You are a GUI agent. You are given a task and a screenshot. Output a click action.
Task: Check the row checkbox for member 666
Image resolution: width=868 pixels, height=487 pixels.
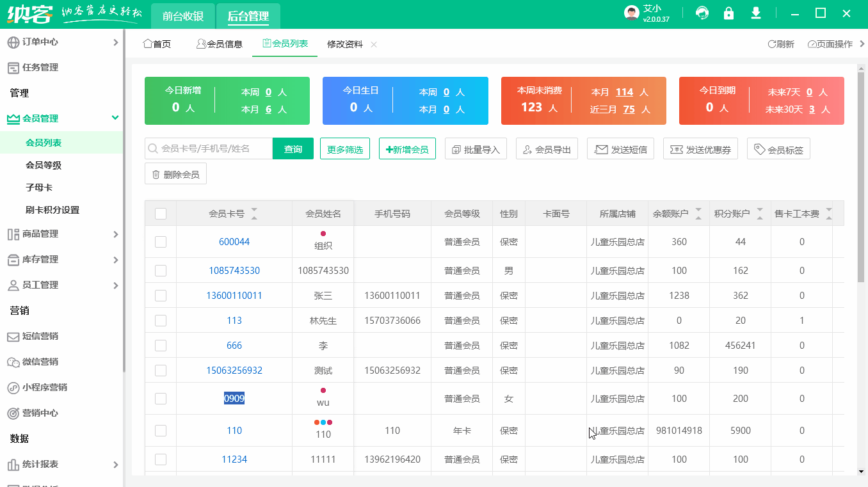click(x=161, y=345)
